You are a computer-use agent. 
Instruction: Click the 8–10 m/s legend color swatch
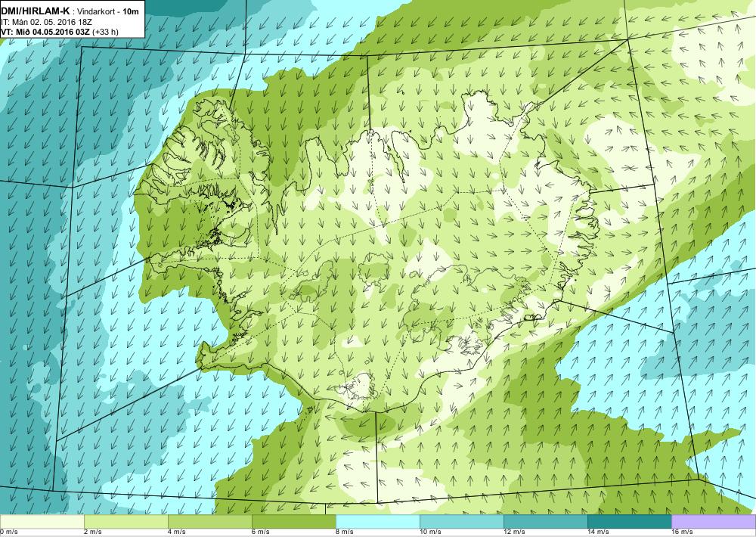[x=377, y=522]
